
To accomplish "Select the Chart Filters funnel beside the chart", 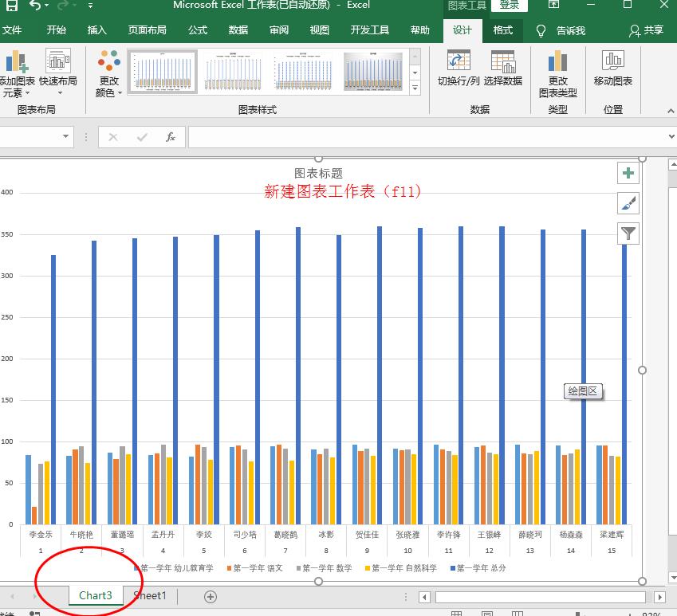I will click(628, 233).
